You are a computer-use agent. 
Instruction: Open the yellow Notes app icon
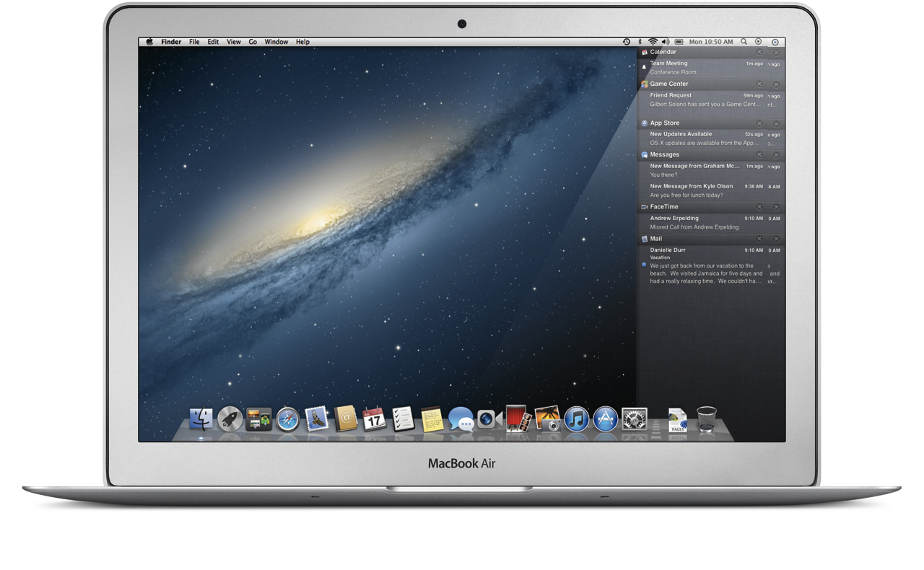click(432, 419)
